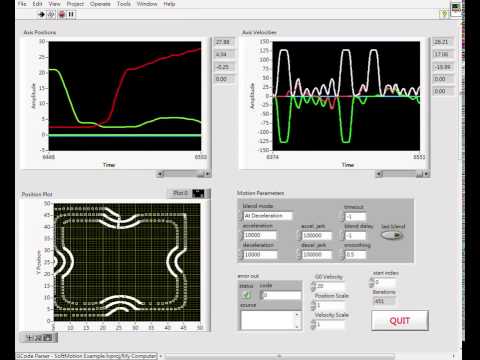Image resolution: width=480 pixels, height=360 pixels.
Task: Click the Axis Velocities graph horizontal scrollbar
Action: click(x=402, y=174)
